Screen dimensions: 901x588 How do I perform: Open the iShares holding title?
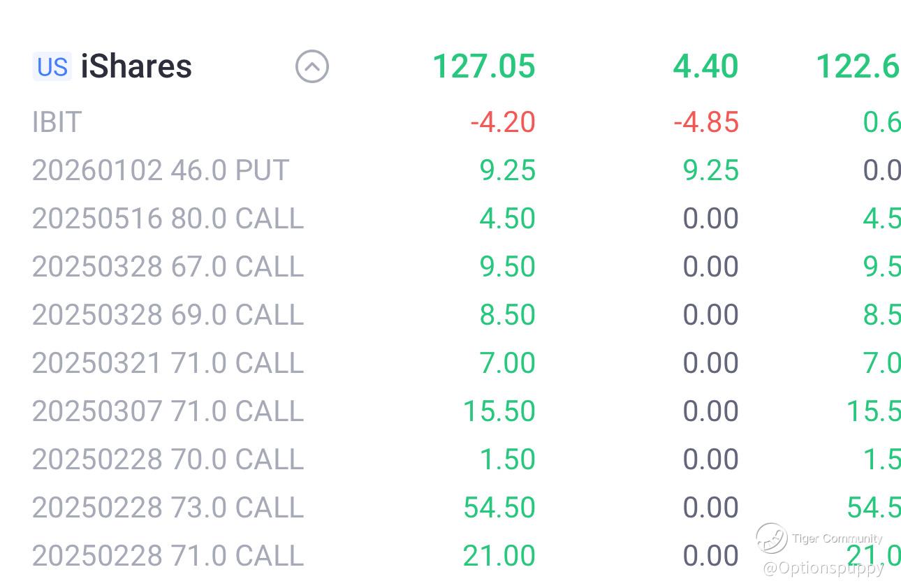(136, 67)
